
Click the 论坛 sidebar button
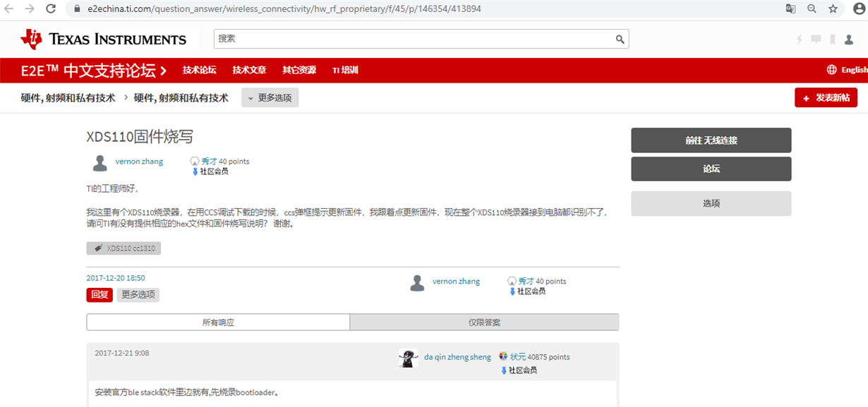pos(711,169)
